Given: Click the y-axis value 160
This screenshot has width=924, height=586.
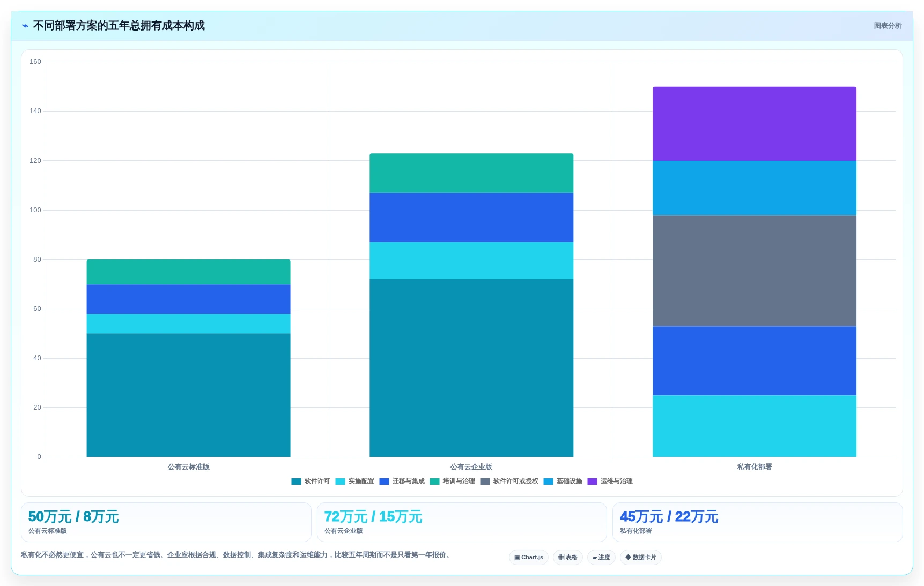Looking at the screenshot, I should pos(35,62).
